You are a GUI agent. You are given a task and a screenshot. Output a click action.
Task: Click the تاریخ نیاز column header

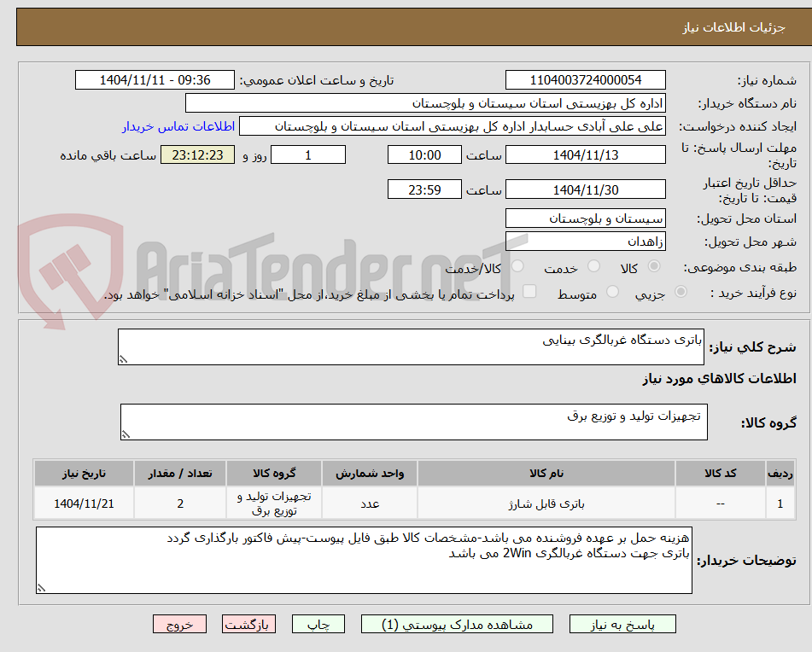click(x=84, y=474)
